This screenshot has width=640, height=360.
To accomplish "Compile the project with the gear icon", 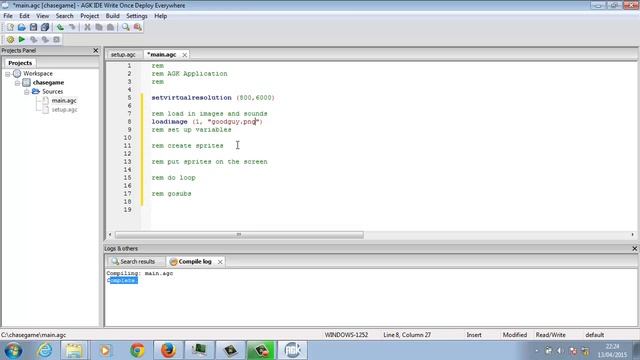I will coord(10,40).
